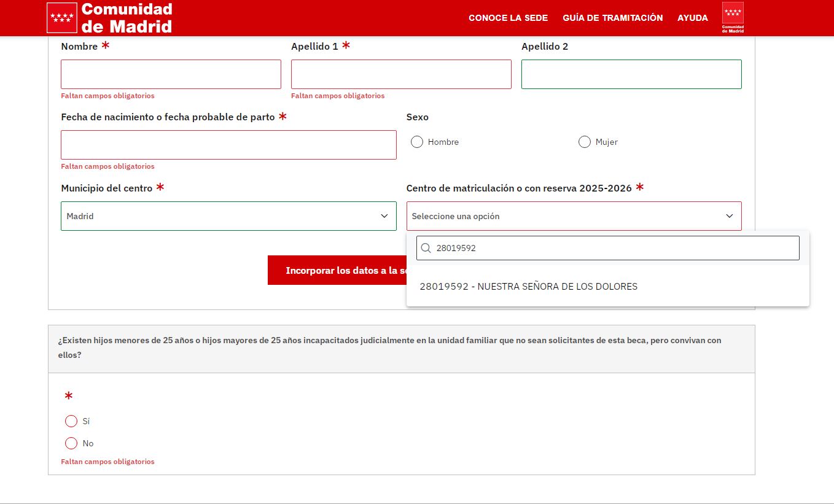Image resolution: width=834 pixels, height=504 pixels.
Task: Click the Apellido 2 text field
Action: click(x=631, y=74)
